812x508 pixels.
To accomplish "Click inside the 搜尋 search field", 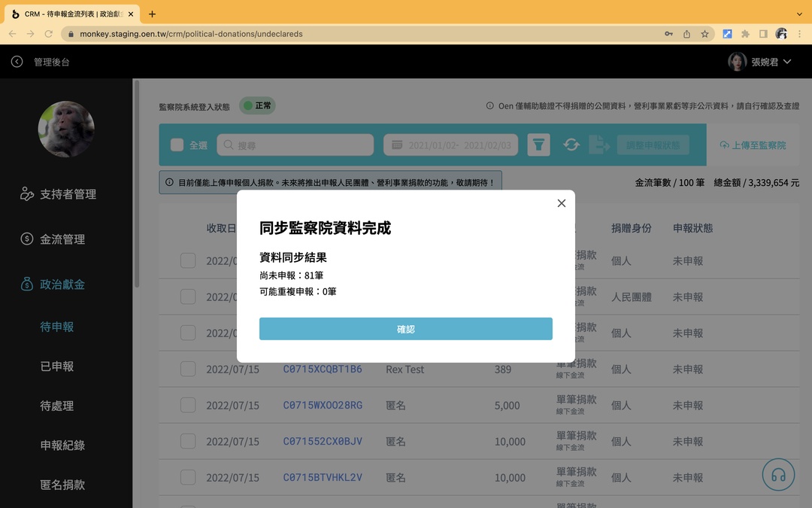I will [x=295, y=144].
